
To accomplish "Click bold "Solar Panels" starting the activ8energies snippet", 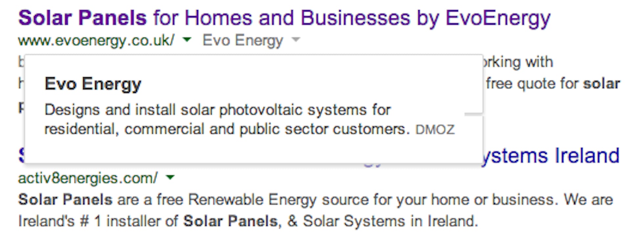I will click(65, 200).
